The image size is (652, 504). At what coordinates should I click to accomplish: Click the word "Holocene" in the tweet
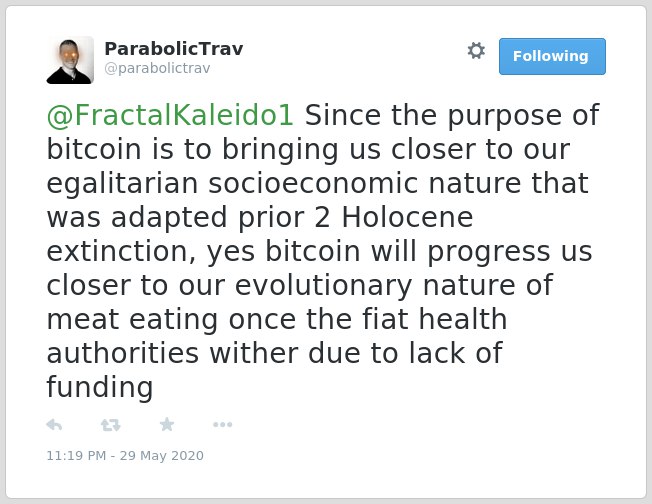(408, 217)
